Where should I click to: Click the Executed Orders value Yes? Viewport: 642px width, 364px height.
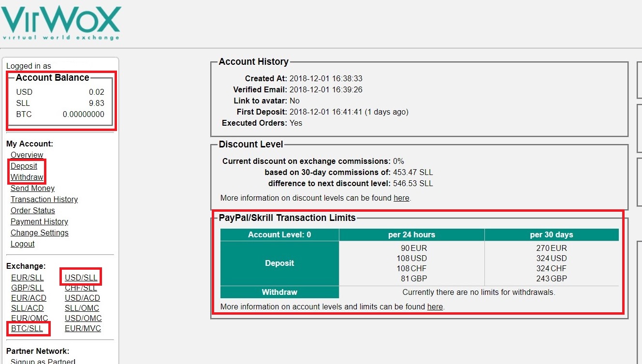tap(296, 123)
